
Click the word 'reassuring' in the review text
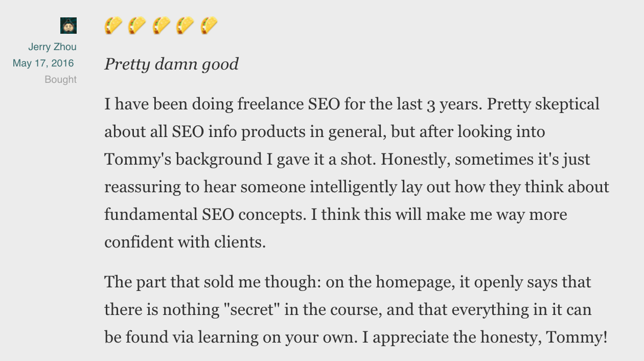tap(142, 187)
